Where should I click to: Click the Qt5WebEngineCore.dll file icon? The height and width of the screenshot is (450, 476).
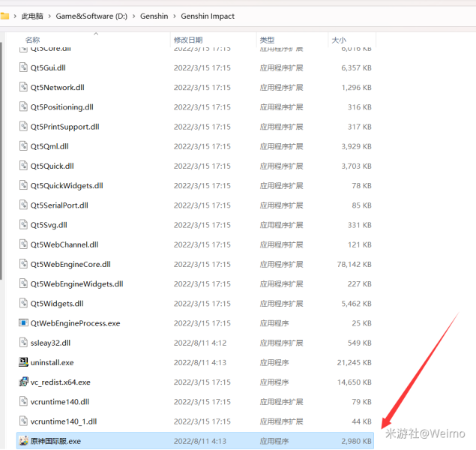(x=23, y=264)
